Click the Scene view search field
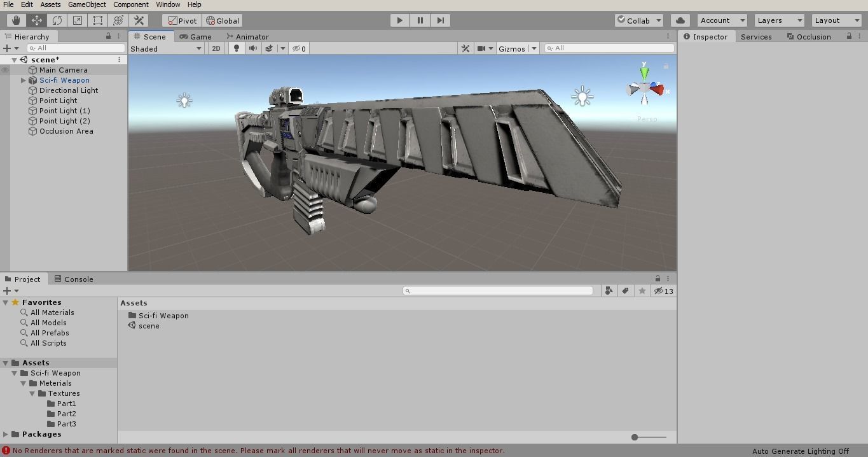Screen dimensions: 868x457 pos(609,48)
